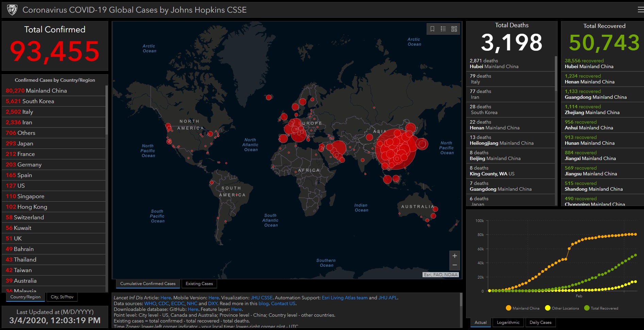Toggle Total Recovered legend series
644x330 pixels.
click(601, 308)
